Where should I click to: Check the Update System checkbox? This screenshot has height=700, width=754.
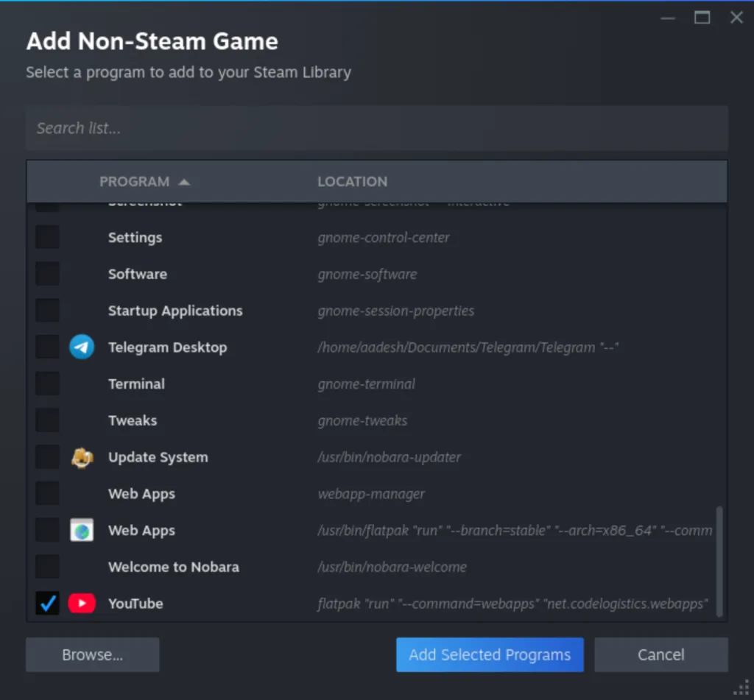(x=48, y=457)
